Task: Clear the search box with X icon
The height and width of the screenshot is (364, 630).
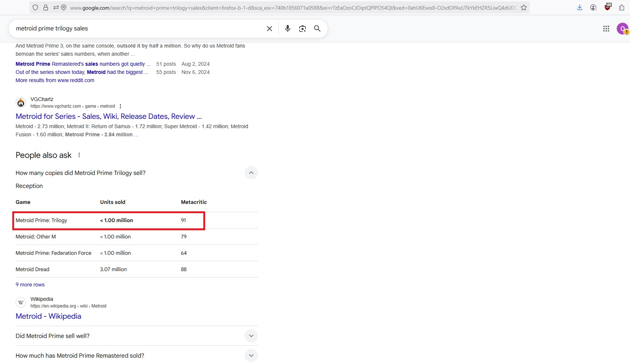Action: [269, 29]
